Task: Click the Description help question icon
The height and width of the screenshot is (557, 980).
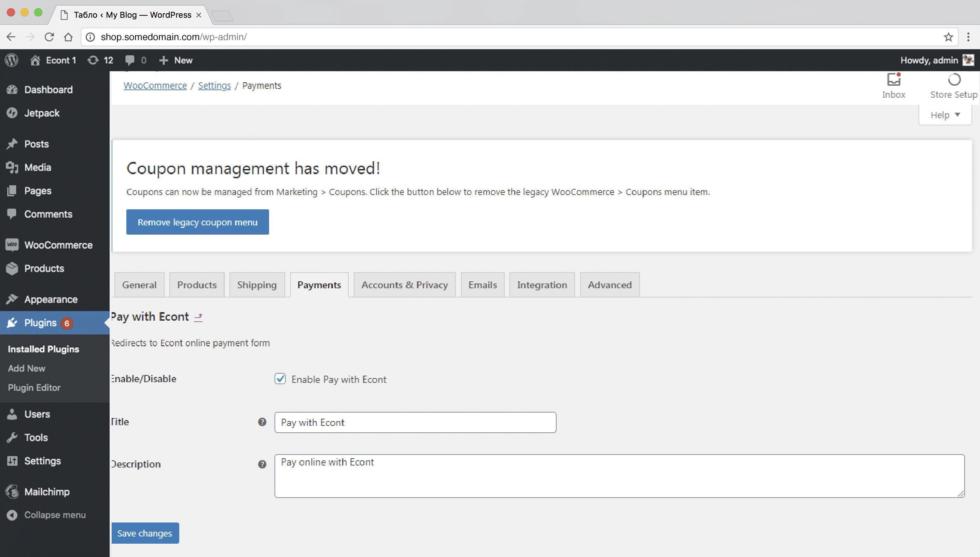Action: coord(262,464)
